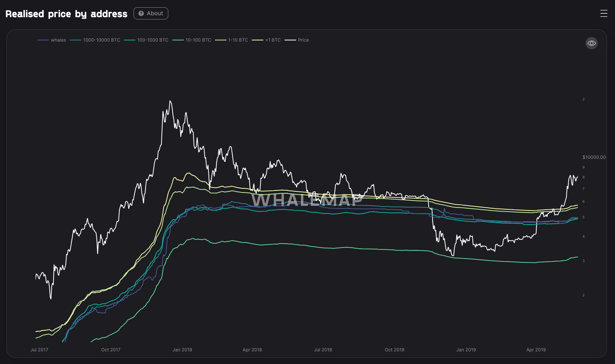Screen dimensions: 615x364
Task: Click the whales legend line swatch
Action: point(43,40)
